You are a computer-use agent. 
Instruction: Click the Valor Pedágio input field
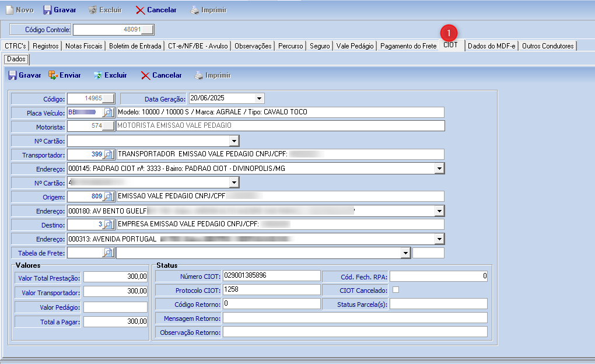point(116,307)
